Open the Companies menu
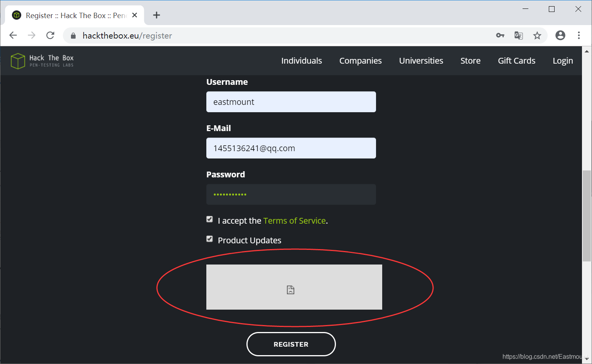The width and height of the screenshot is (592, 364). click(361, 61)
